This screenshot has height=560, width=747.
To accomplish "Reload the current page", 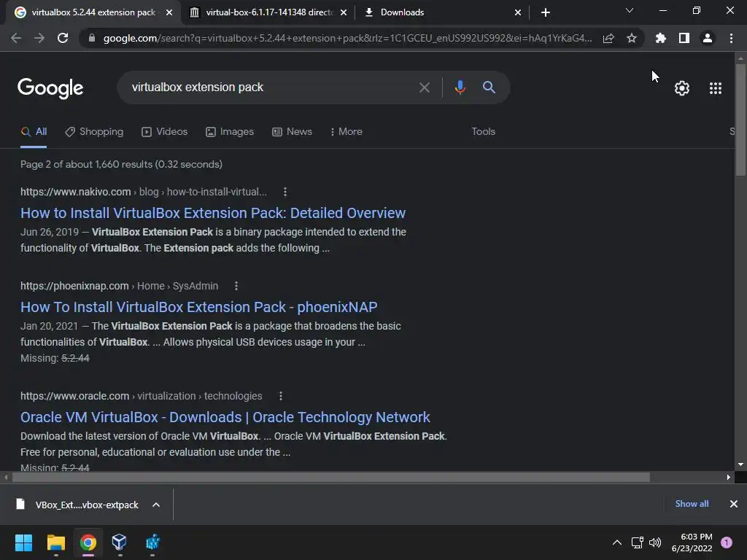I will tap(63, 38).
